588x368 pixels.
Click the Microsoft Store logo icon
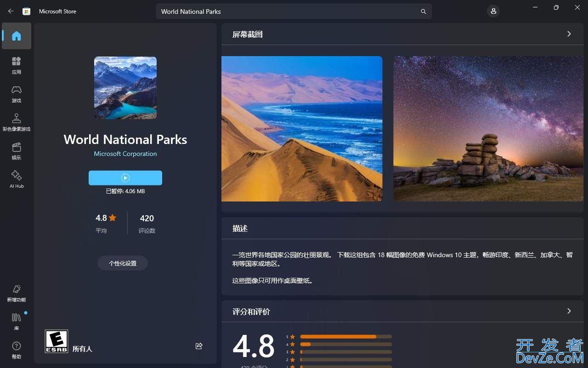tap(27, 11)
